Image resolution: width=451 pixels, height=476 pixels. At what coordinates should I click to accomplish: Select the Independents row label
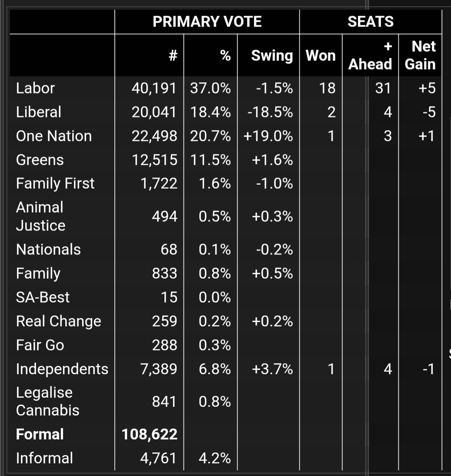point(62,369)
